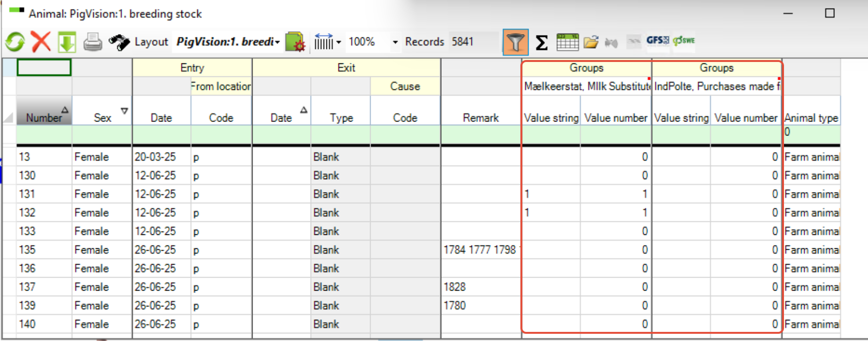Click the IndPolte Purchases header
Viewport: 868px width, 341px height.
pos(717,86)
